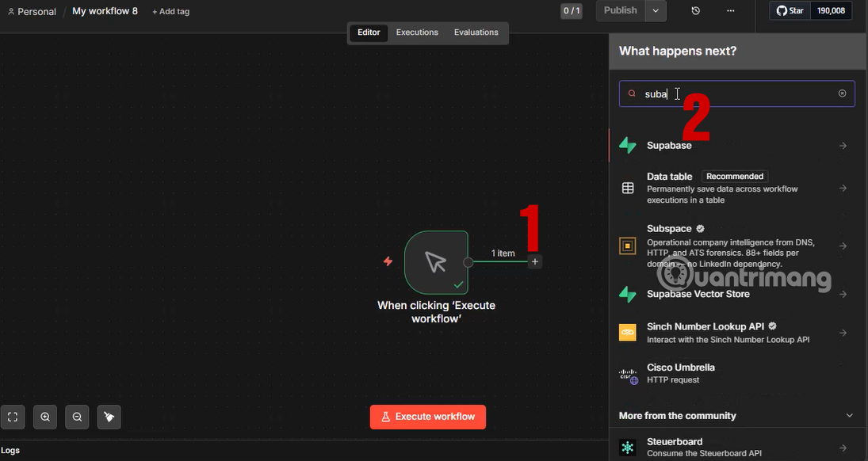Screen dimensions: 868x461
Task: Click the node success checkmark
Action: [458, 284]
